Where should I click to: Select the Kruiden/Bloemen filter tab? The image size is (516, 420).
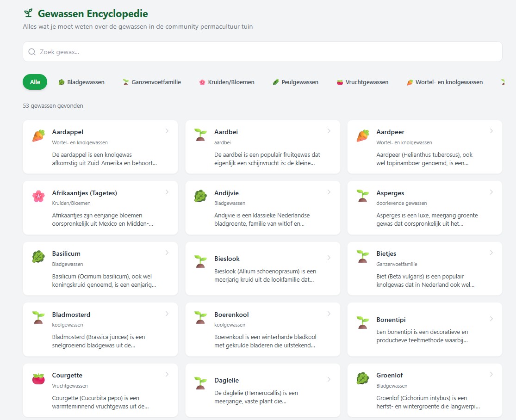click(226, 82)
